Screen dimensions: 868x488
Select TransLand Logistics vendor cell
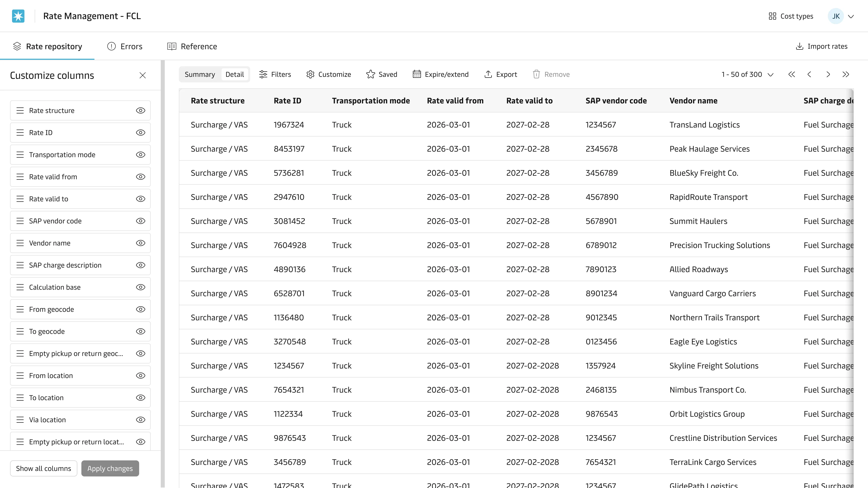pos(704,125)
